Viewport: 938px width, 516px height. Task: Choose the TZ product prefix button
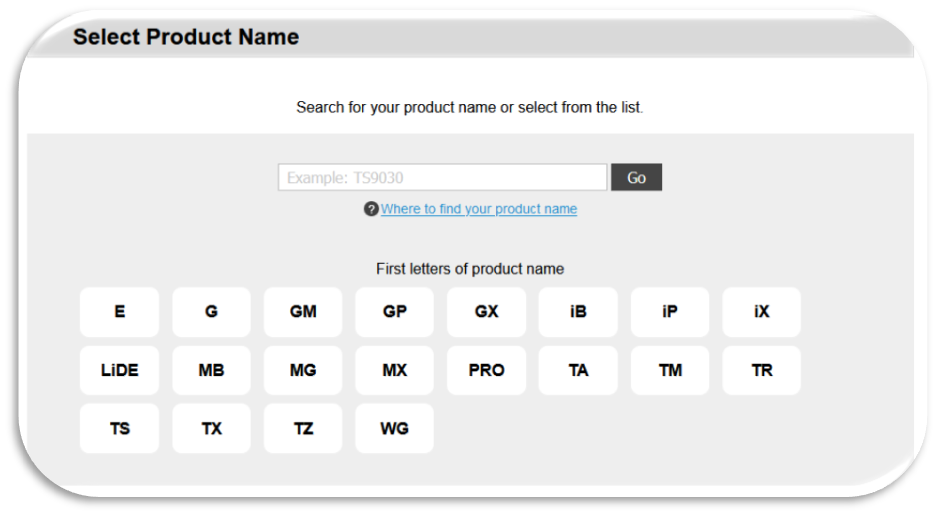303,429
